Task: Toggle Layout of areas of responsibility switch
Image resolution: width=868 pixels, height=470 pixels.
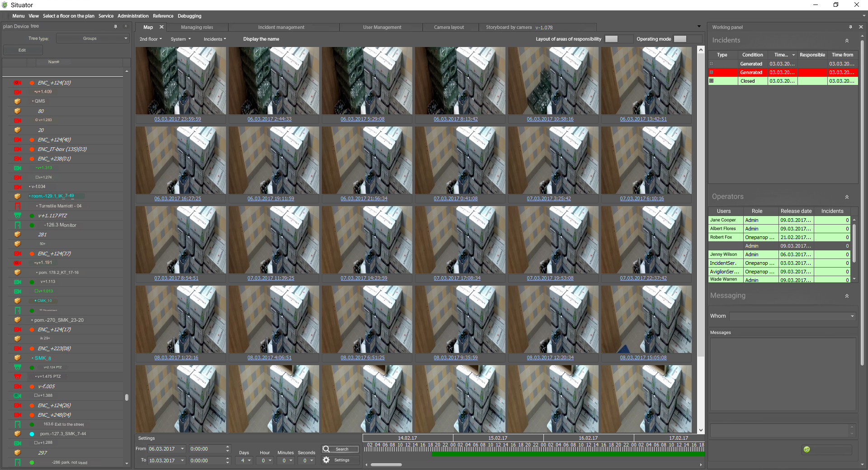Action: click(611, 39)
